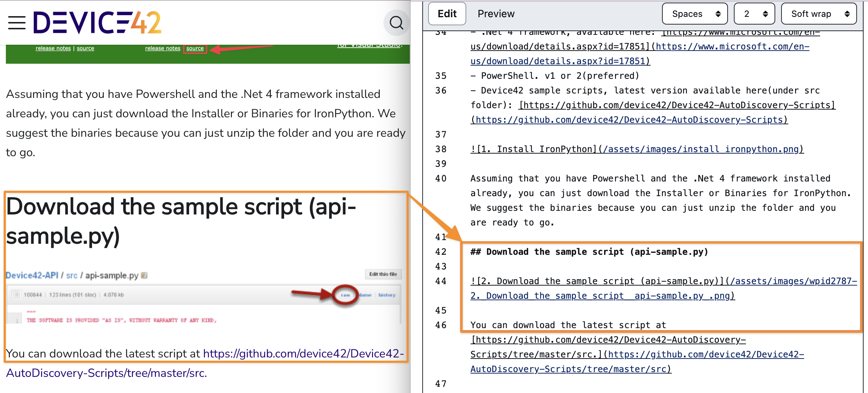The width and height of the screenshot is (868, 393).
Task: Open the search magnifier icon
Action: 396,23
